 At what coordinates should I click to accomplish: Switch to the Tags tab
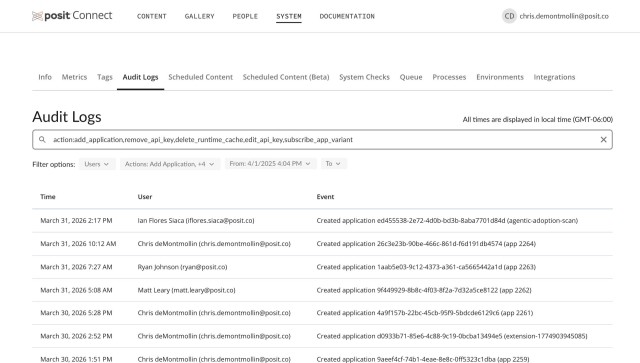tap(104, 77)
